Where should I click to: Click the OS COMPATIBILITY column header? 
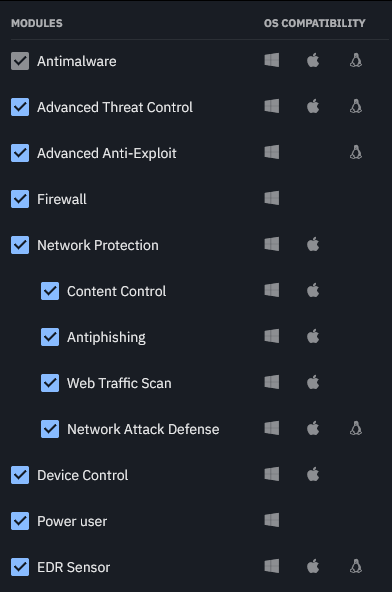(315, 23)
